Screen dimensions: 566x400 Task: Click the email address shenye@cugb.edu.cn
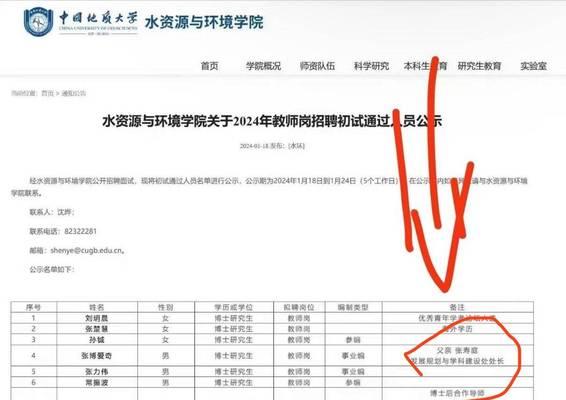pos(86,250)
